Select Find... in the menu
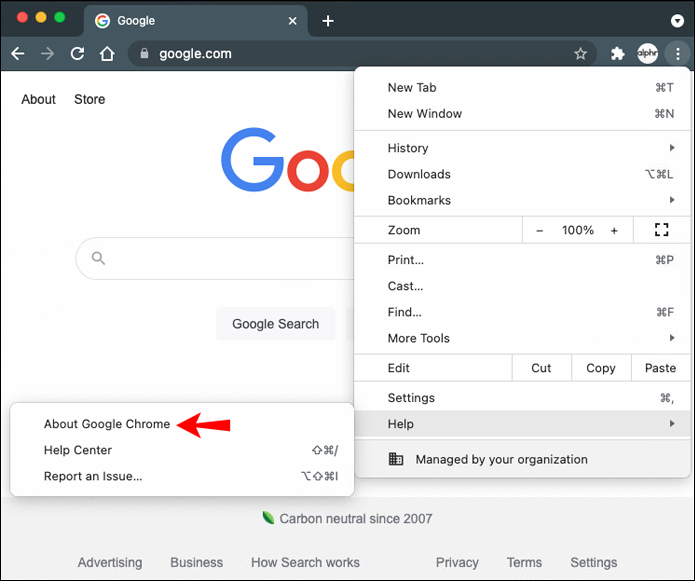 coord(522,312)
